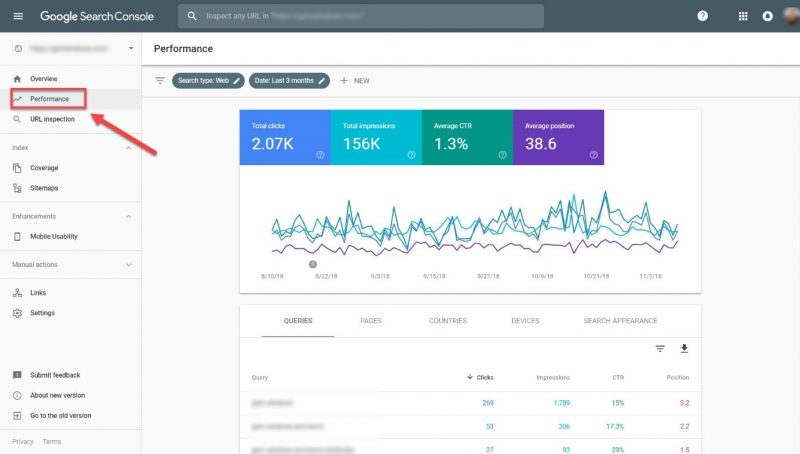Click the Inspect any URL search field
The height and width of the screenshot is (454, 800).
point(361,16)
